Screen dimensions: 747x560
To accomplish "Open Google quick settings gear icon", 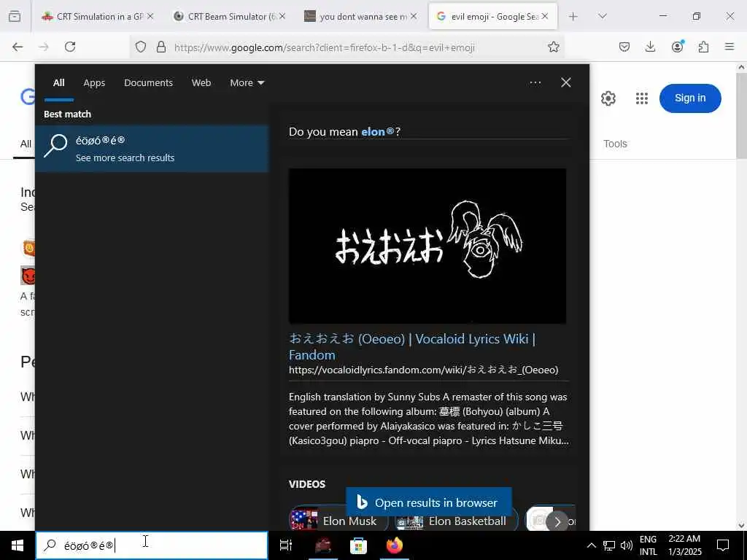I will point(608,98).
